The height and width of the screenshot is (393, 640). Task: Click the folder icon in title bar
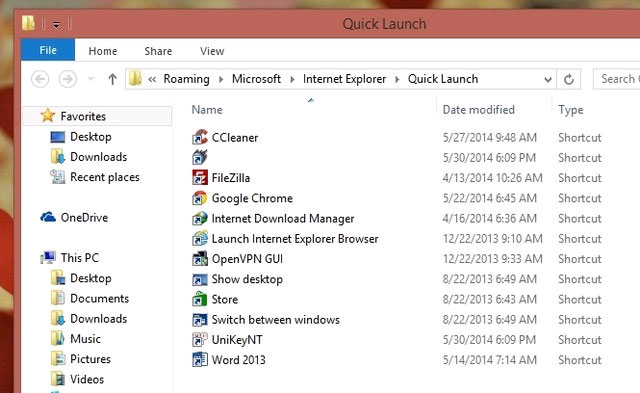coord(28,23)
